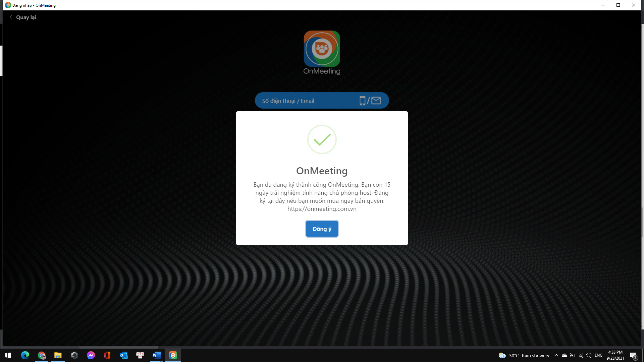Click the OnMeeting dialog heading
644x362 pixels.
click(x=322, y=171)
